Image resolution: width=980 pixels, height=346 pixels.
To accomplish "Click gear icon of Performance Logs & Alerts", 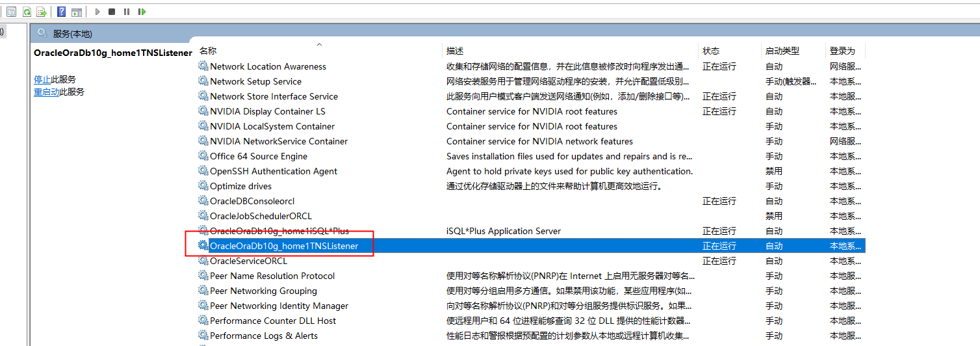I will [203, 336].
